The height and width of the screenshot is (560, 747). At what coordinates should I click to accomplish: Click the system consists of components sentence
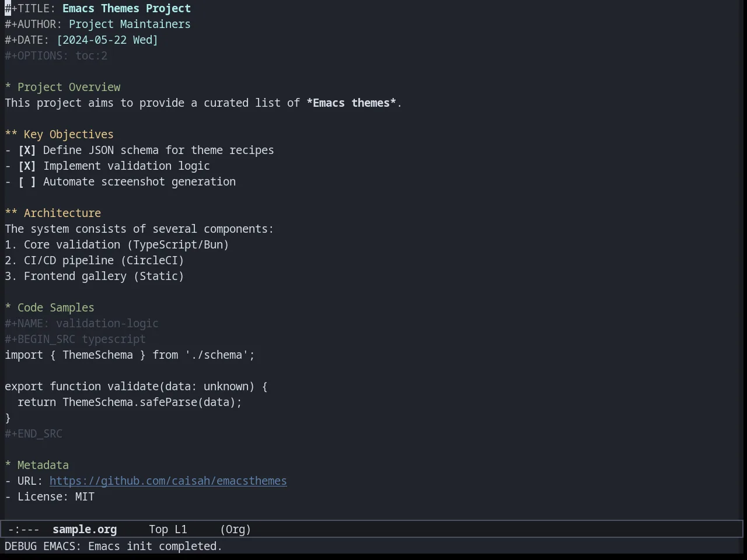coord(139,229)
